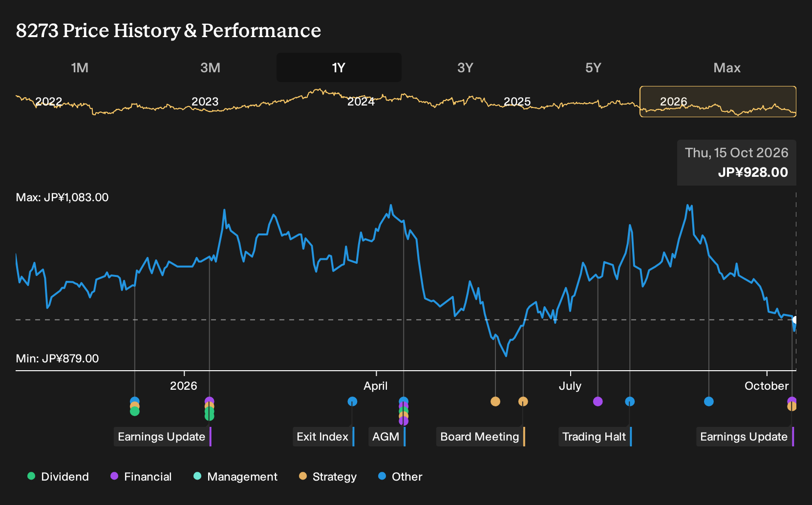Image resolution: width=812 pixels, height=505 pixels.
Task: Select the 1M time range tab
Action: tap(80, 67)
